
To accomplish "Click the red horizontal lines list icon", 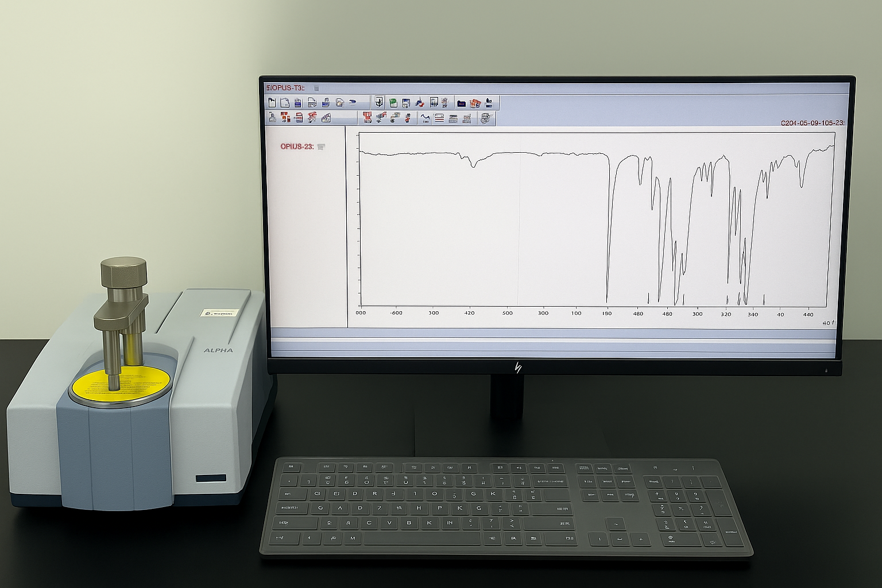I will [x=439, y=118].
